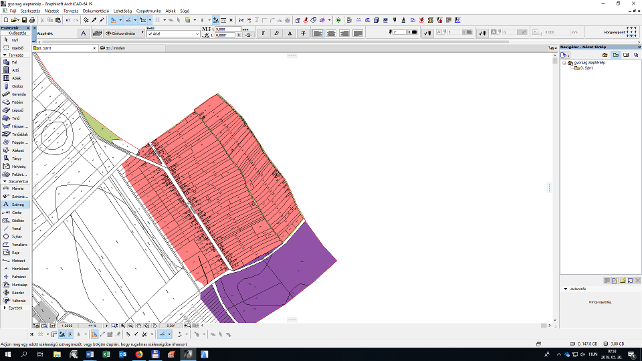Select the Worksheet (Munkalap) tool
The image size is (642, 361).
coord(15,285)
